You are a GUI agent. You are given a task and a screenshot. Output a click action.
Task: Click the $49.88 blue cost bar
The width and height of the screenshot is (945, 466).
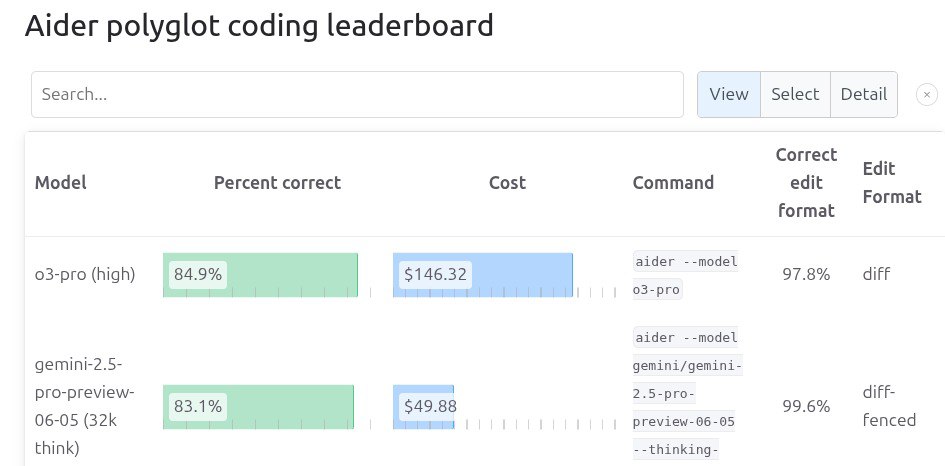[424, 407]
